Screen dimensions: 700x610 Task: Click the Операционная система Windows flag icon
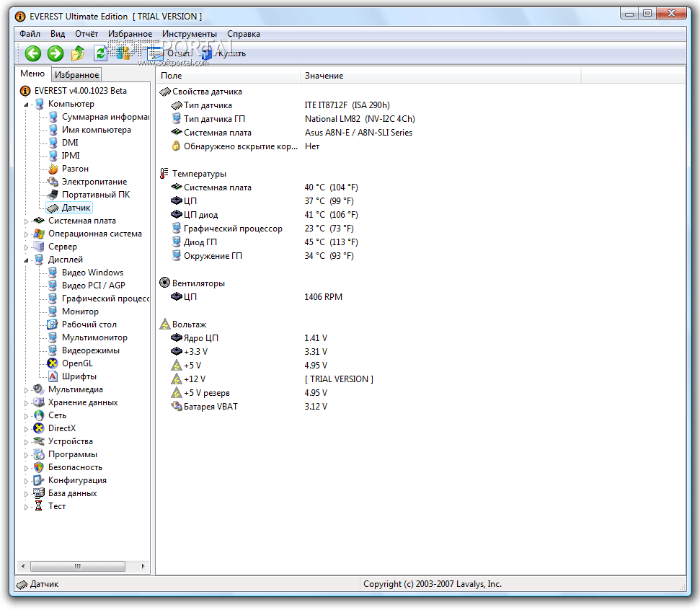[39, 234]
